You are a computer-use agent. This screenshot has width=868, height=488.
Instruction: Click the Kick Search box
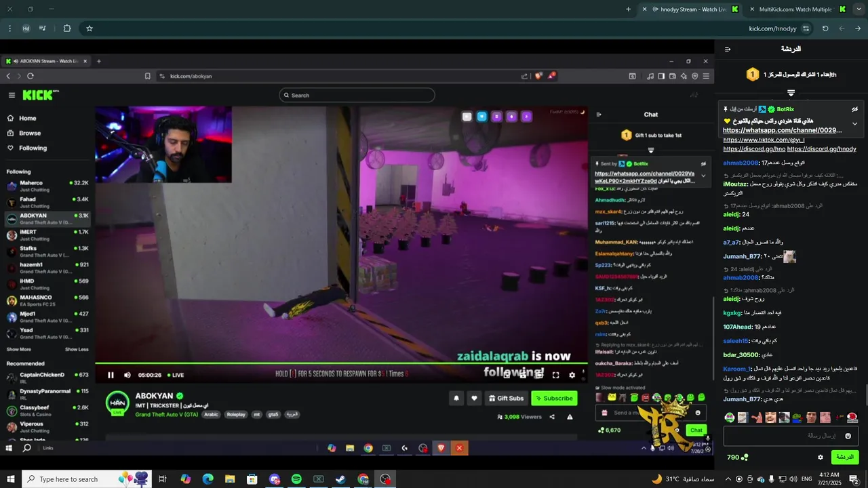(x=357, y=96)
